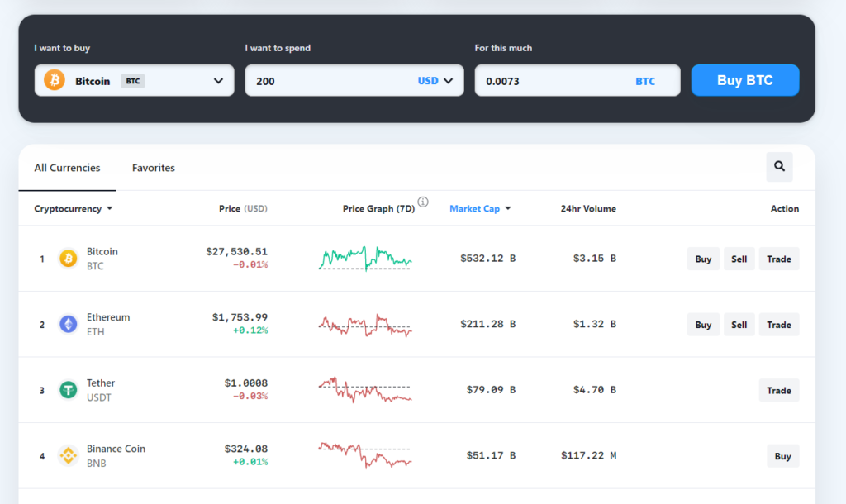Screen dimensions: 846x504
Task: Click the BTC amount field showing 0.0073
Action: (577, 81)
